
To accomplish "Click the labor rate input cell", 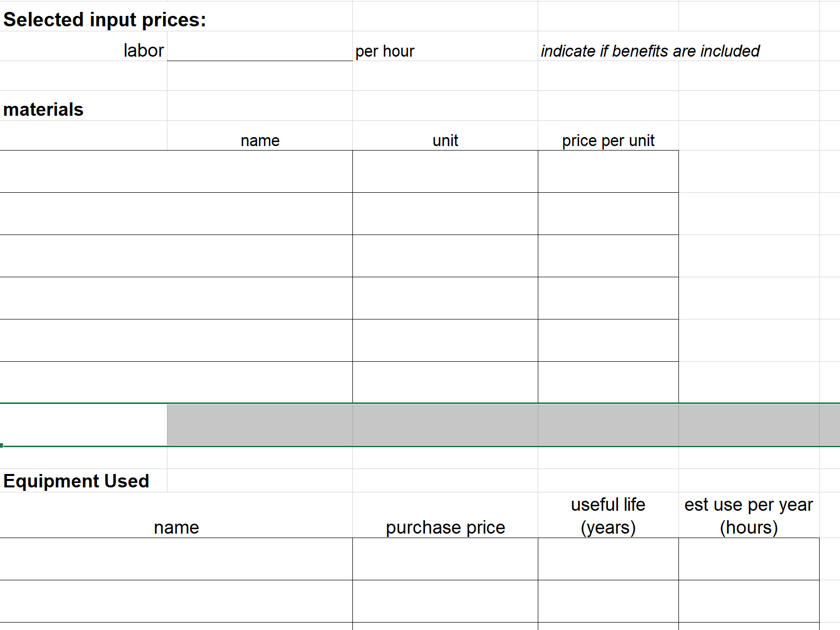I will coord(260,46).
